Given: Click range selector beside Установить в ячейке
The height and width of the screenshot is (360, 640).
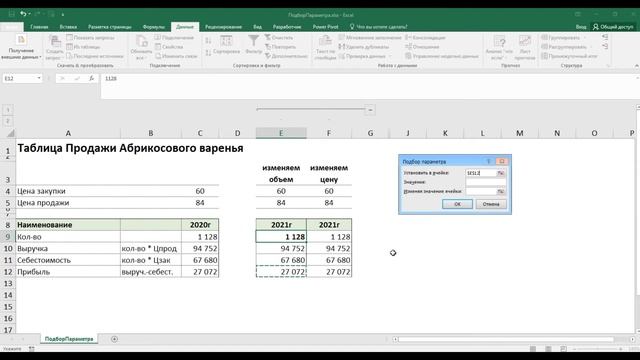Looking at the screenshot, I should [x=501, y=173].
